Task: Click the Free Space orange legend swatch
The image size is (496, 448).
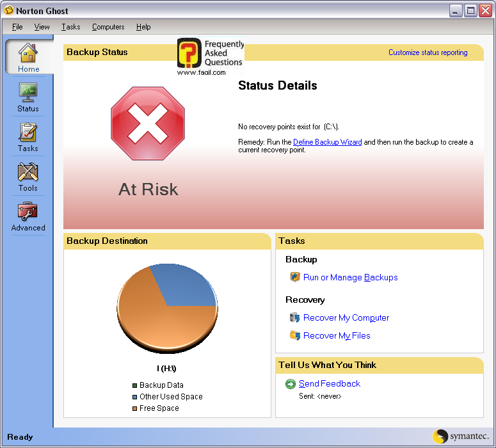Action: tap(134, 408)
